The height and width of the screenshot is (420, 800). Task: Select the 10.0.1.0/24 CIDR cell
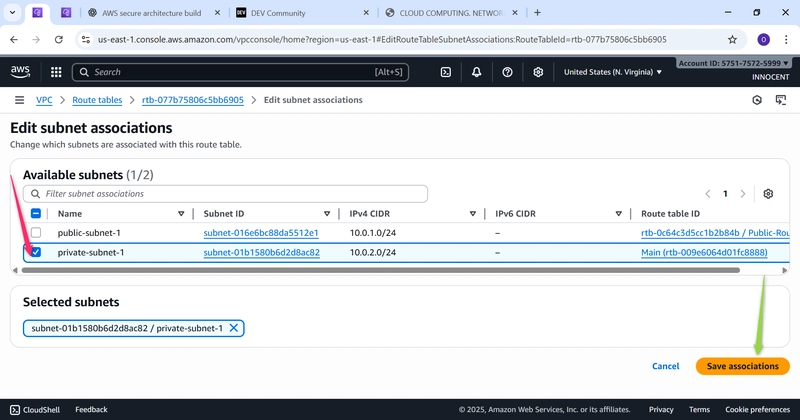point(373,233)
